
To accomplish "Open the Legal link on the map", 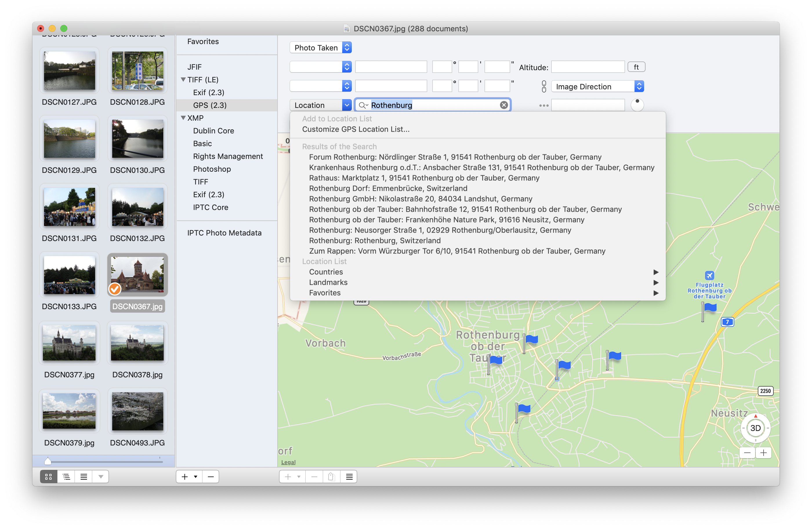I will (x=288, y=462).
